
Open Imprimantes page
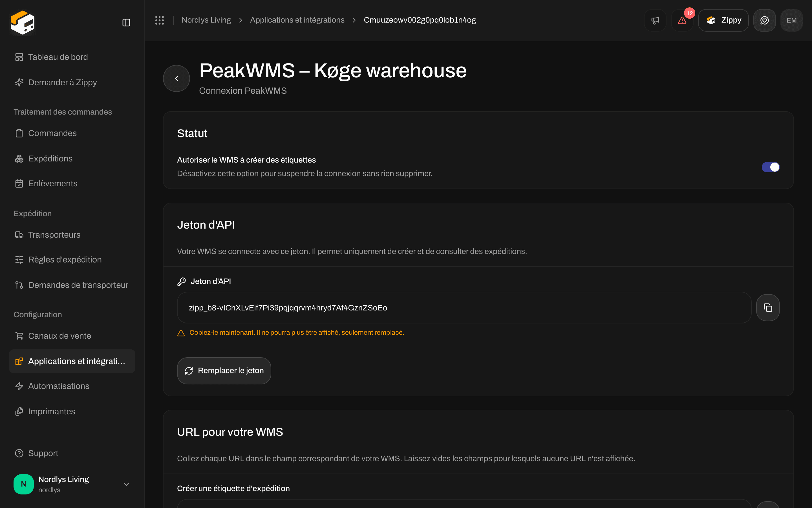click(72, 411)
